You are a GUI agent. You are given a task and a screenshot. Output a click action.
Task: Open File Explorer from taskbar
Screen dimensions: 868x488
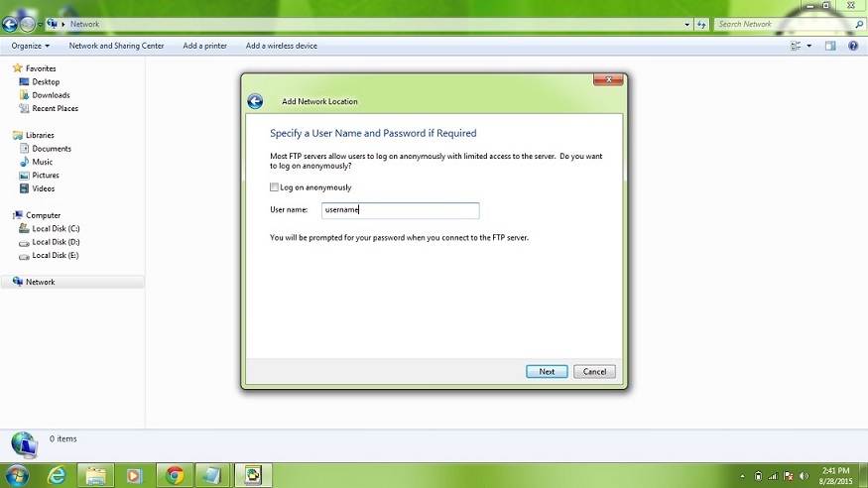pos(96,475)
